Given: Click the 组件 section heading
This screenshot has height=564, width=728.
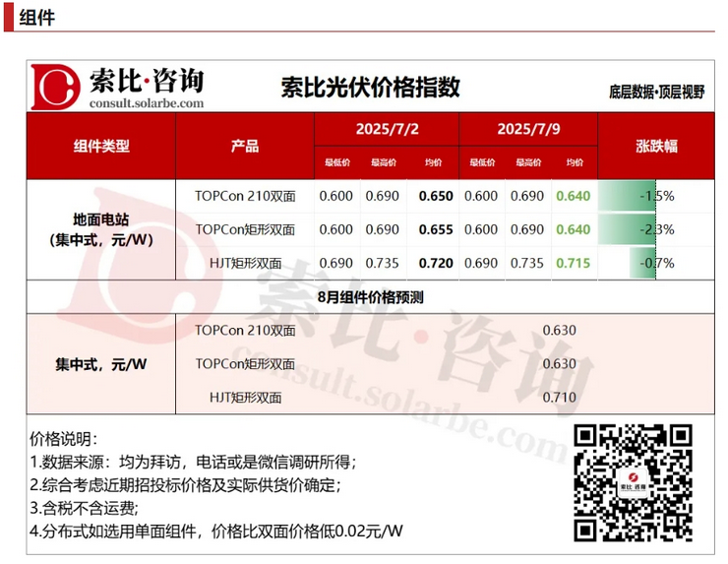Looking at the screenshot, I should point(36,18).
